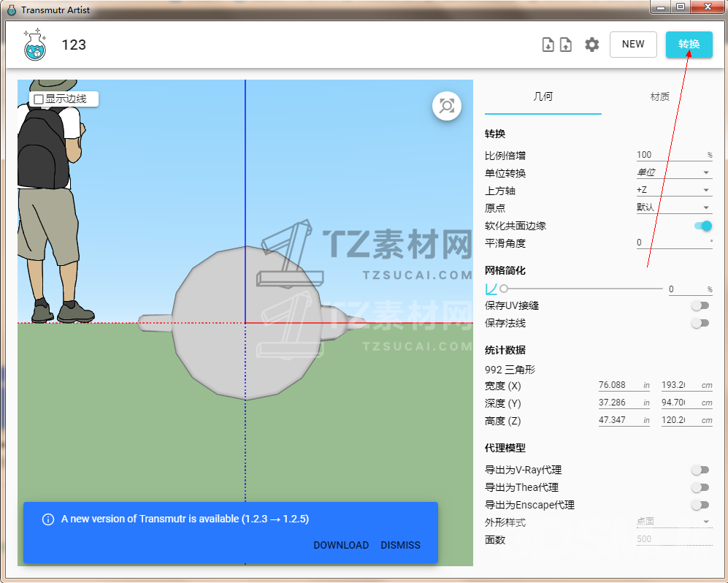The height and width of the screenshot is (583, 728).
Task: Click the 比例倍增 value field
Action: tap(674, 155)
